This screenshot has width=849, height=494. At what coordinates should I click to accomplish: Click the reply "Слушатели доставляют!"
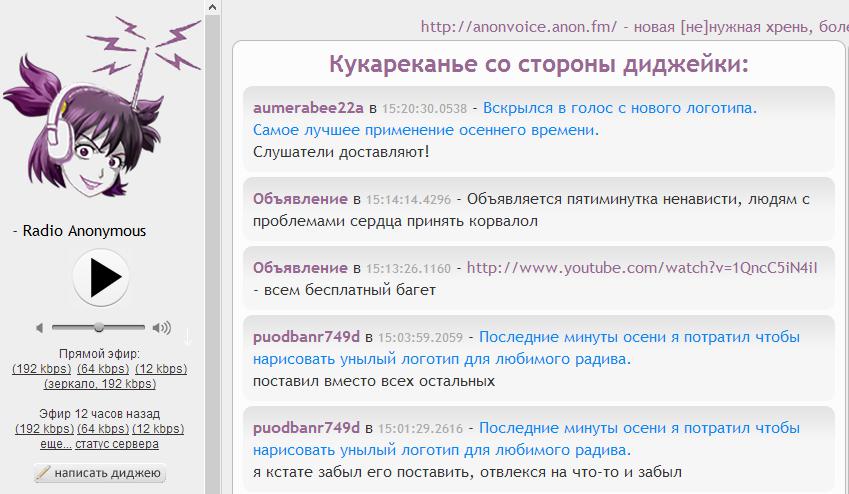click(x=341, y=152)
